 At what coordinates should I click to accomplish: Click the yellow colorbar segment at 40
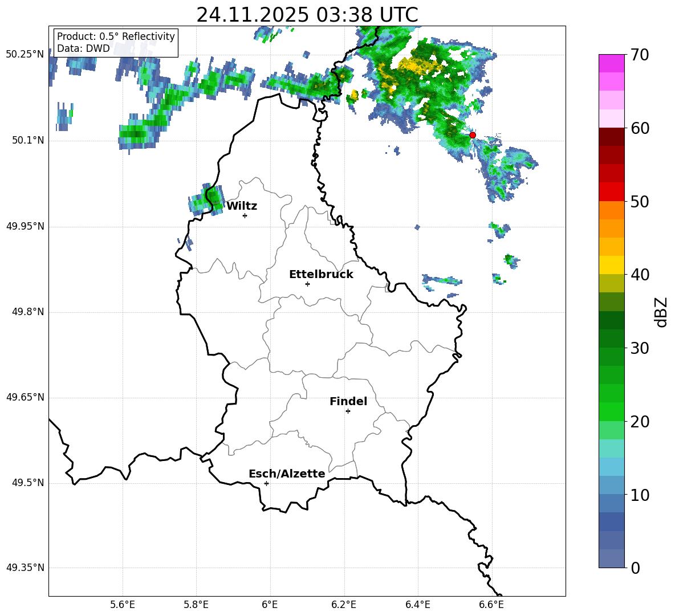[612, 265]
